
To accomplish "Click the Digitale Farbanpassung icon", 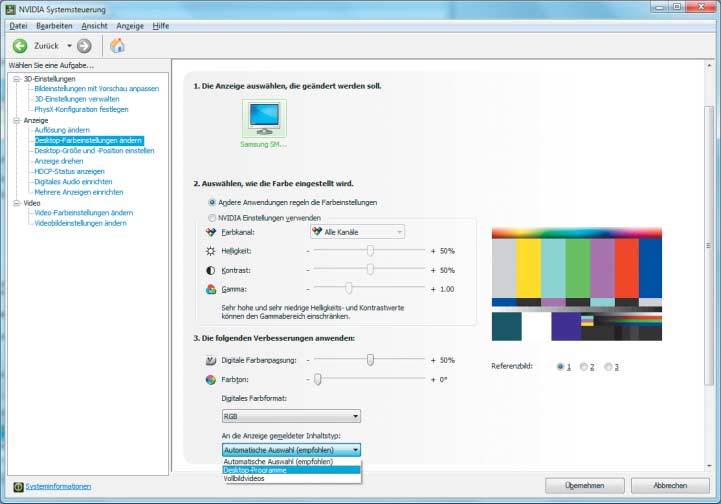I will point(211,361).
